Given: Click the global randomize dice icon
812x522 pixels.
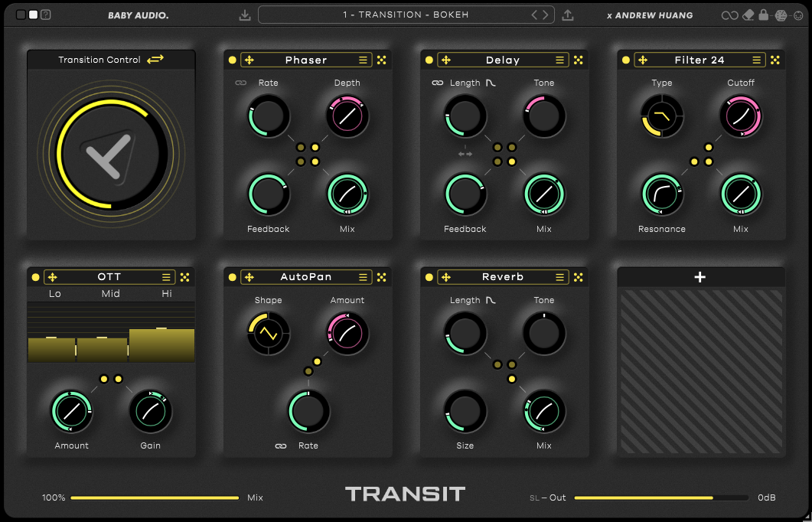Looking at the screenshot, I should [781, 15].
